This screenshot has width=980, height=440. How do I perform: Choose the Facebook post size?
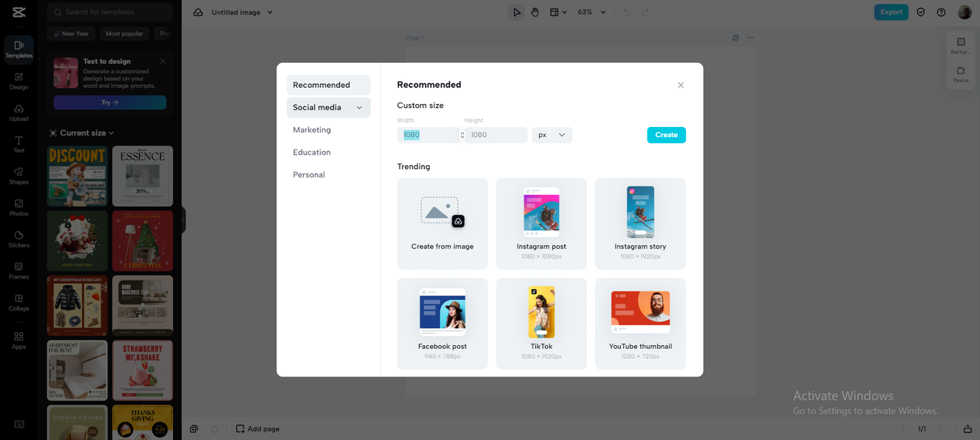pos(443,324)
